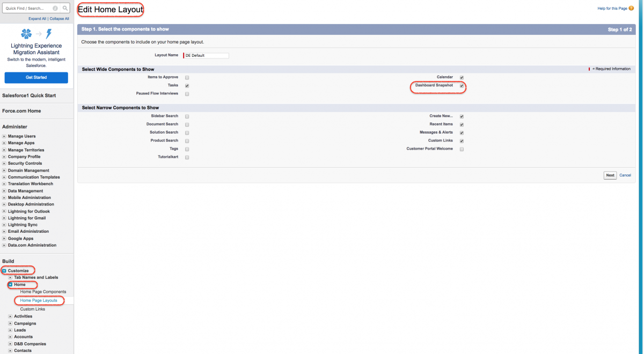Untick the Tasks checkbox
The width and height of the screenshot is (644, 354).
coord(187,86)
